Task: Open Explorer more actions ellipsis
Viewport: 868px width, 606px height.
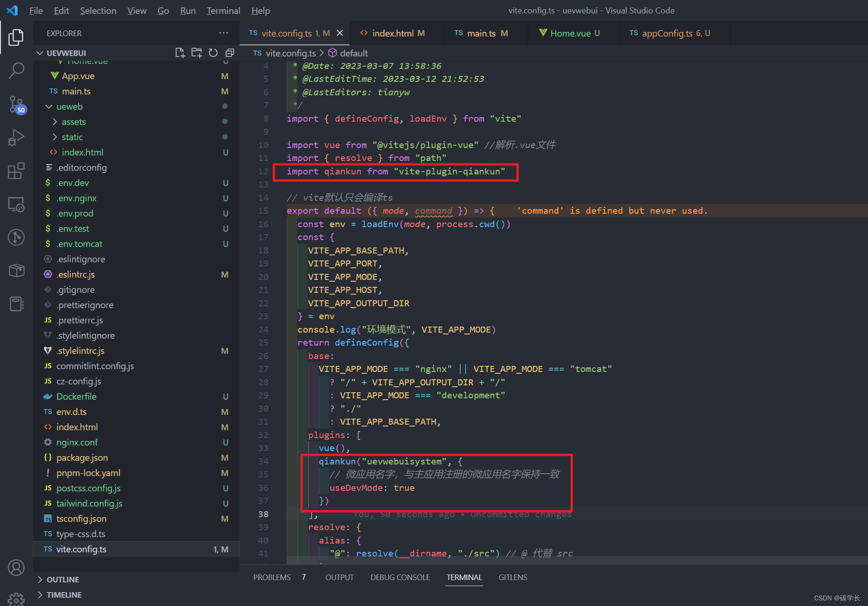Action: (x=224, y=33)
